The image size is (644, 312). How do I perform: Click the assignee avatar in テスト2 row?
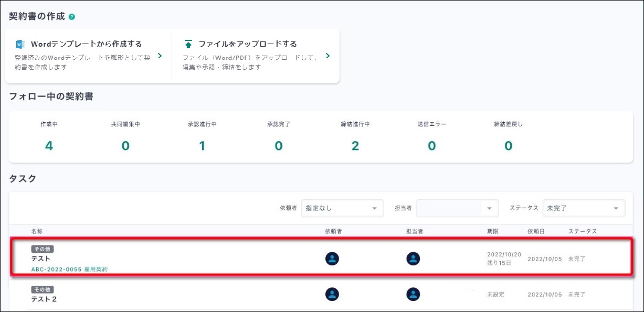[413, 294]
